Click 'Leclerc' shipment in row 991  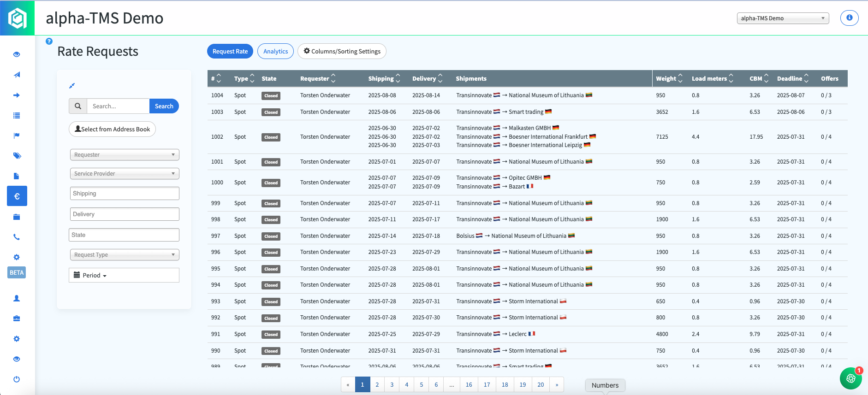(x=517, y=334)
